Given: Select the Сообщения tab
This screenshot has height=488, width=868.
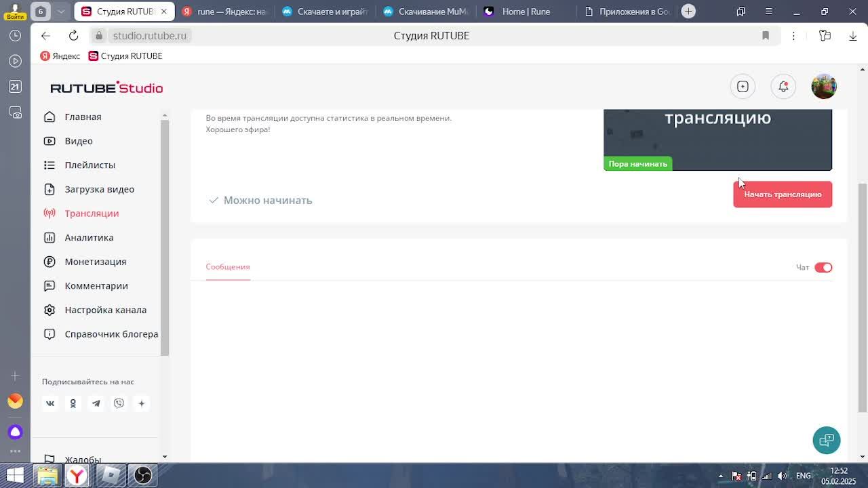Looking at the screenshot, I should coord(228,267).
